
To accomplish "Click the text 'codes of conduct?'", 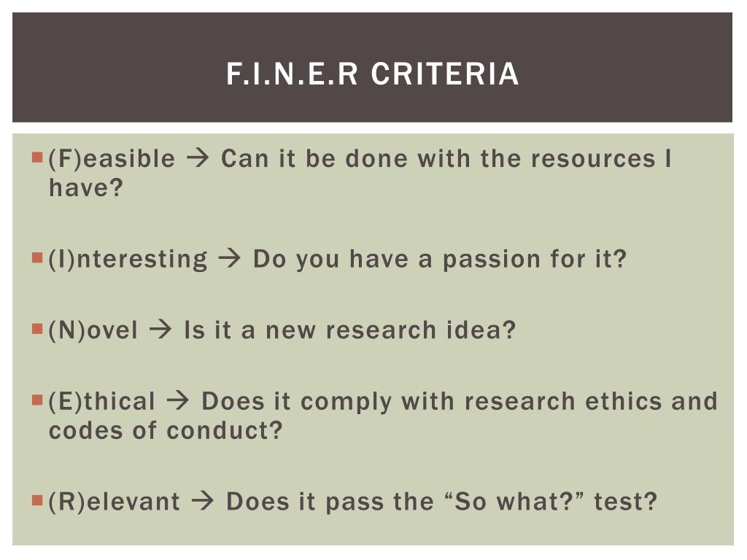I will 166,430.
